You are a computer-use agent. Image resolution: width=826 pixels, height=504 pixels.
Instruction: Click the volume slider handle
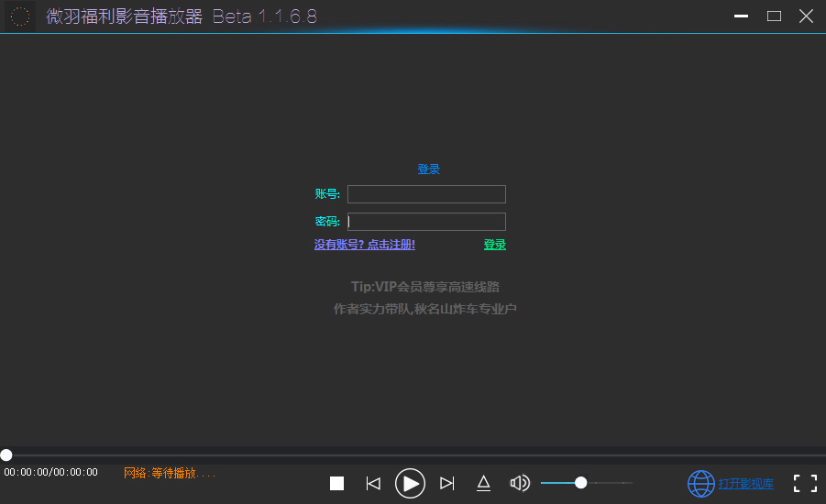click(580, 483)
